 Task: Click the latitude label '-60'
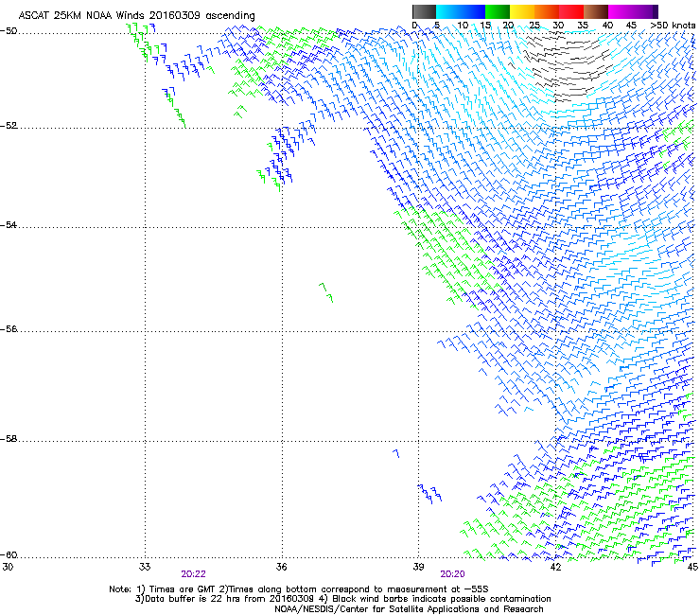[x=9, y=555]
